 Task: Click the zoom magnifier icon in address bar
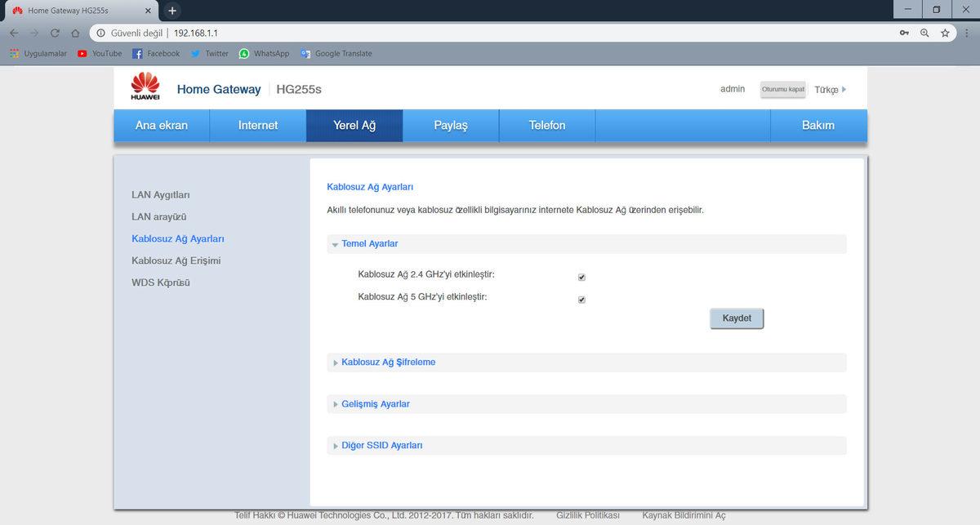click(924, 33)
